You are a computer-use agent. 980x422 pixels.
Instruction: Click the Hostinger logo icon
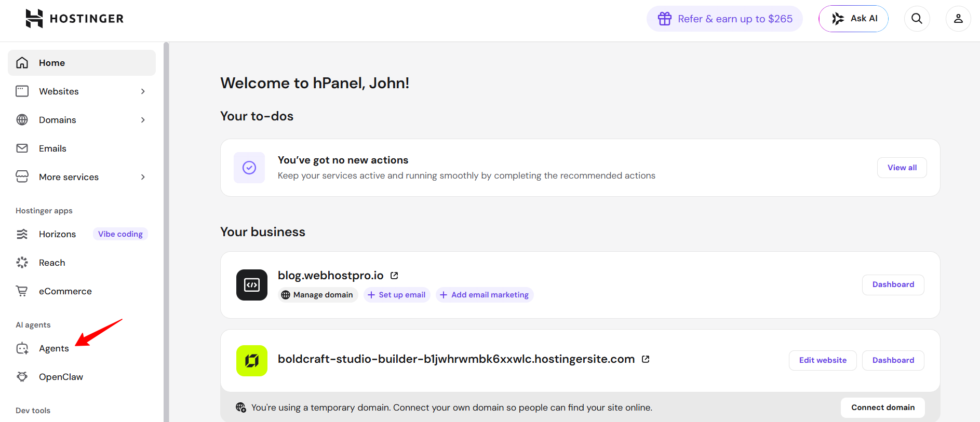[34, 19]
